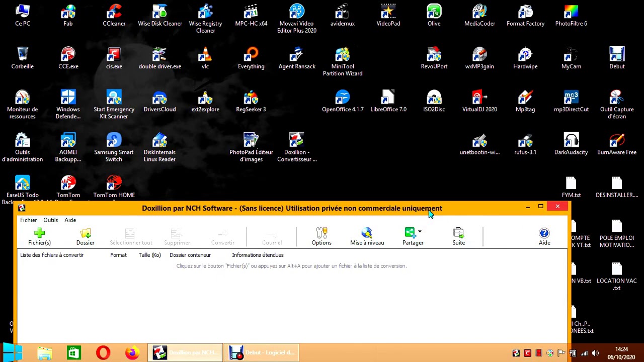
Task: Open File Explorer from taskbar
Action: [45, 353]
